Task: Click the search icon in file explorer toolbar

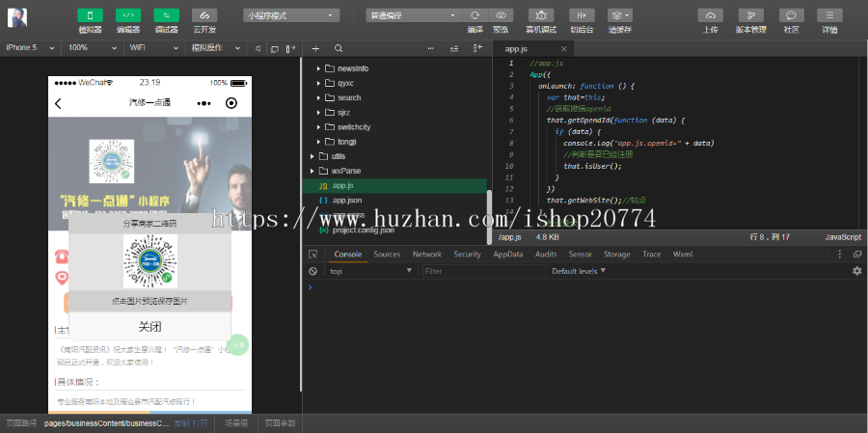Action: tap(339, 48)
